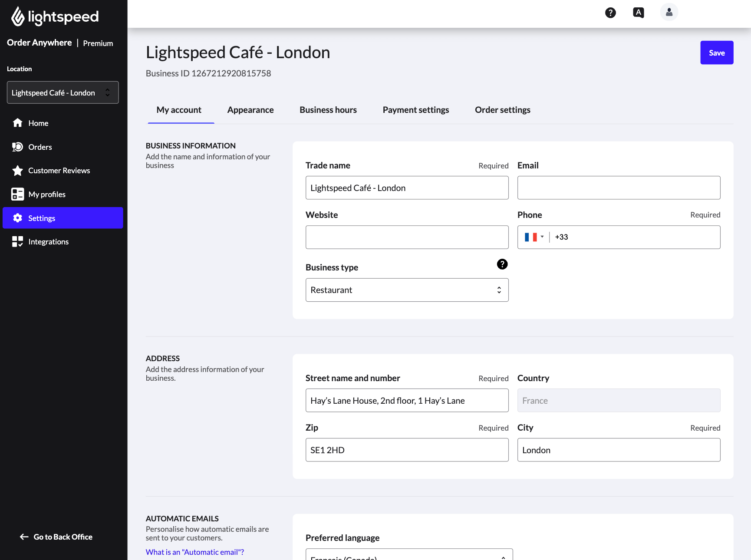Click the Lightspeed flame logo
The width and height of the screenshot is (751, 560).
(x=17, y=16)
